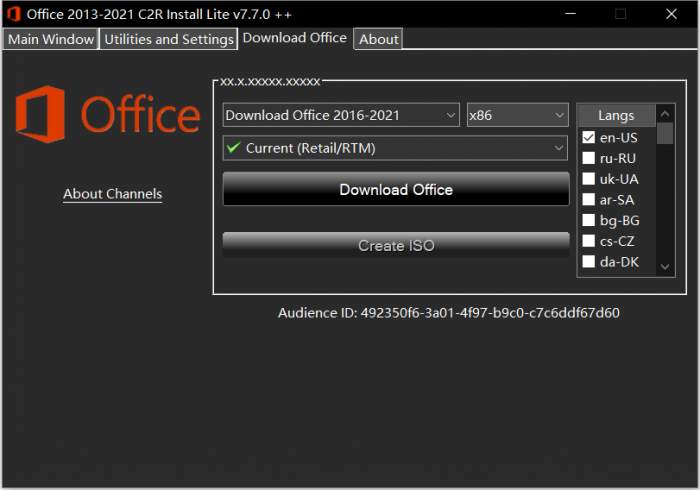
Task: Click the Audience ID text
Action: [x=449, y=313]
